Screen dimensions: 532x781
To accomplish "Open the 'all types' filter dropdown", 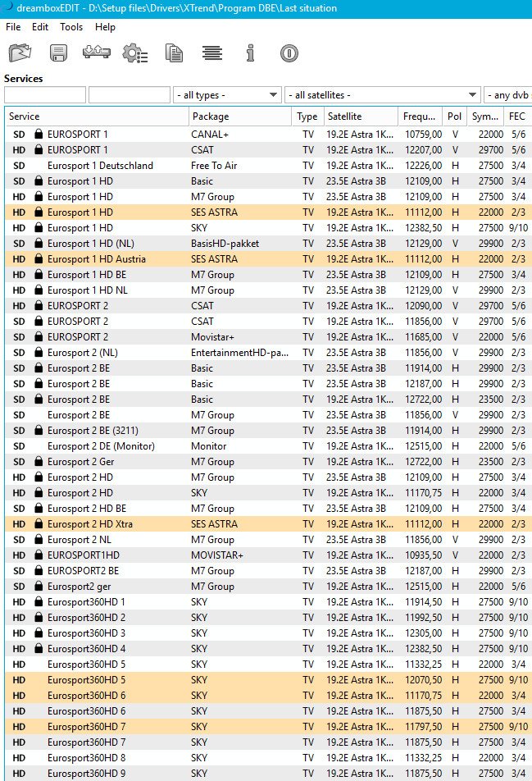I will point(227,94).
